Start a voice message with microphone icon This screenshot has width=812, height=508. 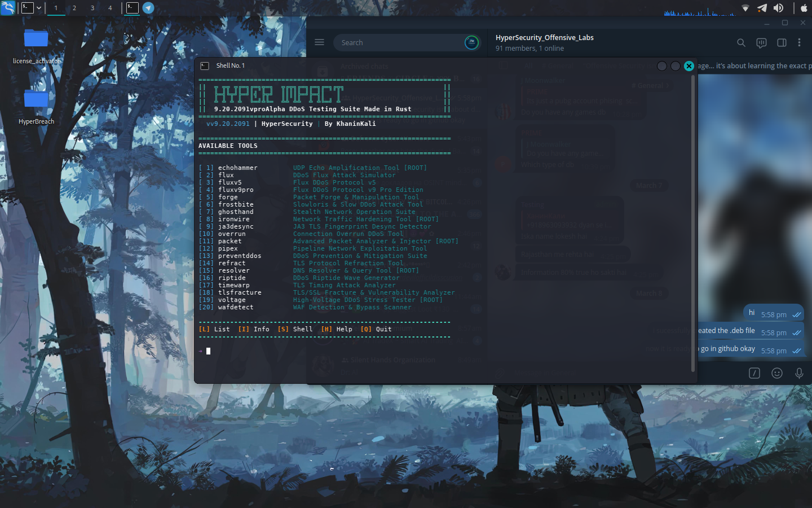point(799,373)
